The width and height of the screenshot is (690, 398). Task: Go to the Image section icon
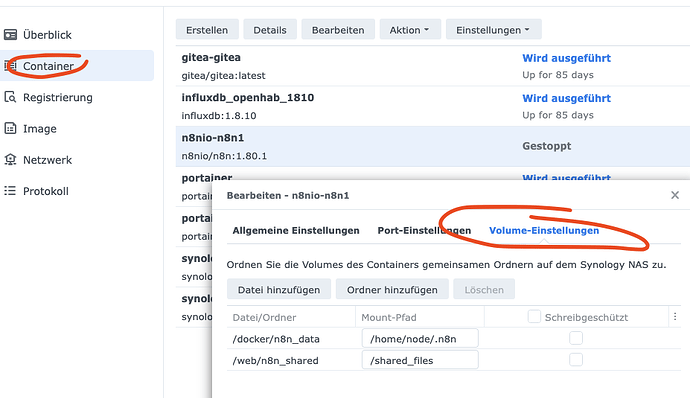coord(11,129)
